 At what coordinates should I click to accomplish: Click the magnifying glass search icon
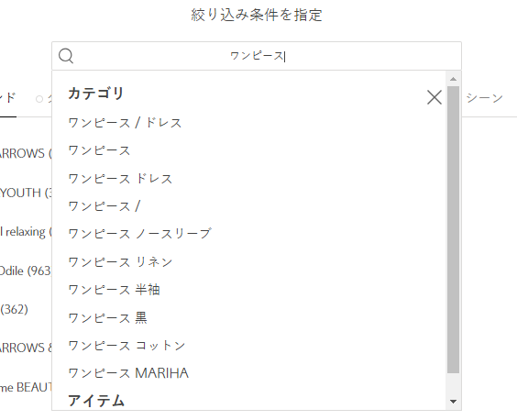click(66, 56)
